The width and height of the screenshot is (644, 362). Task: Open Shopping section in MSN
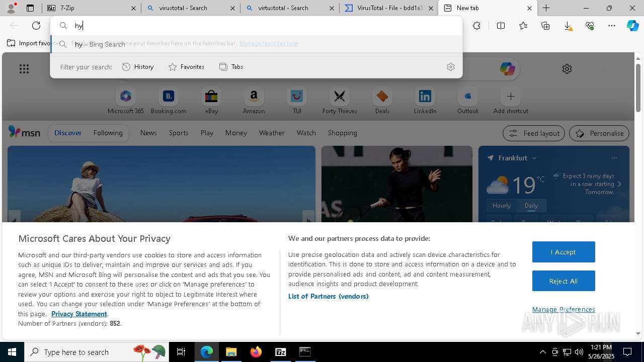click(342, 133)
